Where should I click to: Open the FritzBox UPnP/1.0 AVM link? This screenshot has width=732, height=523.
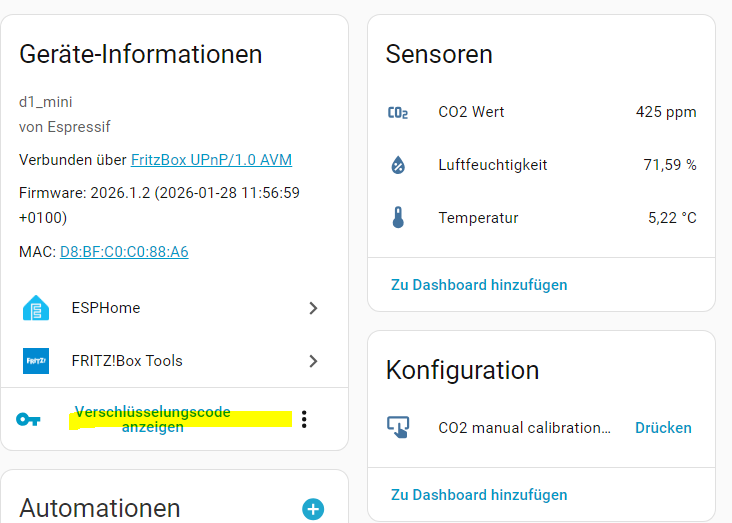(x=211, y=160)
